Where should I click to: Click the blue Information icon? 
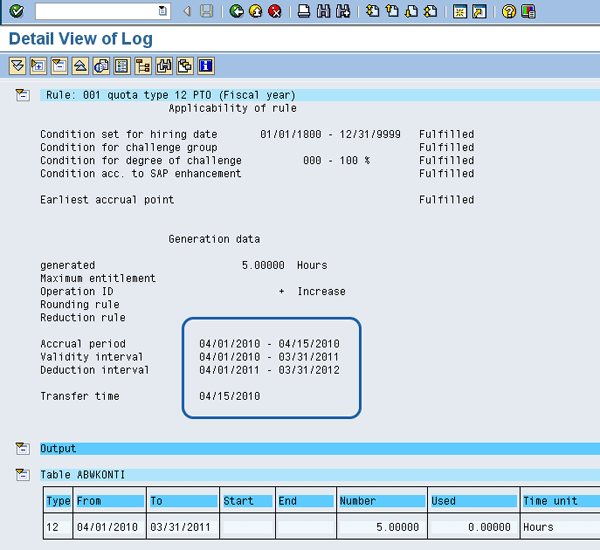click(x=206, y=66)
